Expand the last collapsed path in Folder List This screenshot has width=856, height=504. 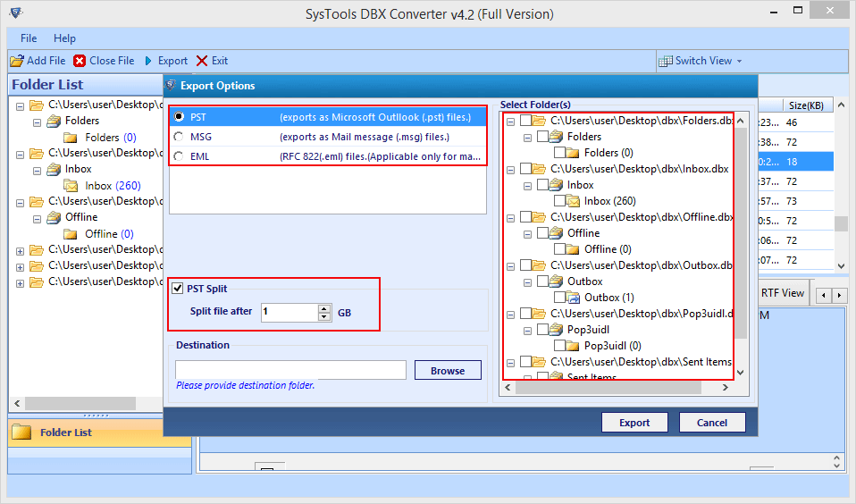[21, 283]
